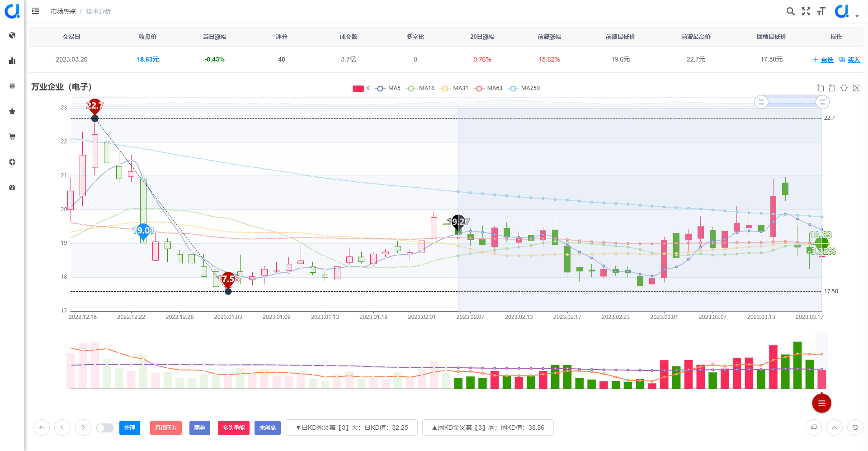Screen dimensions: 868x451
Task: Open the 市场热点 breadcrumb item
Action: (x=63, y=11)
